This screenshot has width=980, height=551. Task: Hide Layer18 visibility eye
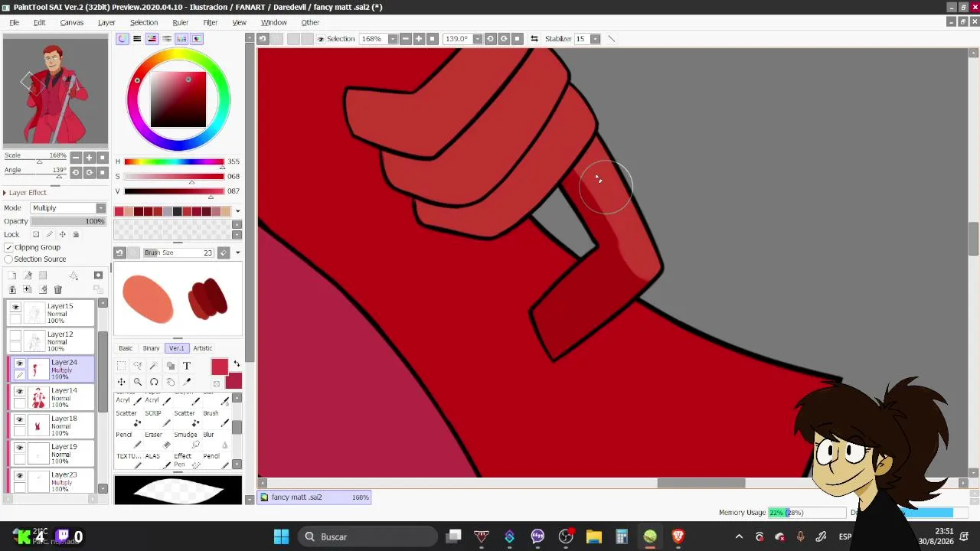tap(20, 419)
